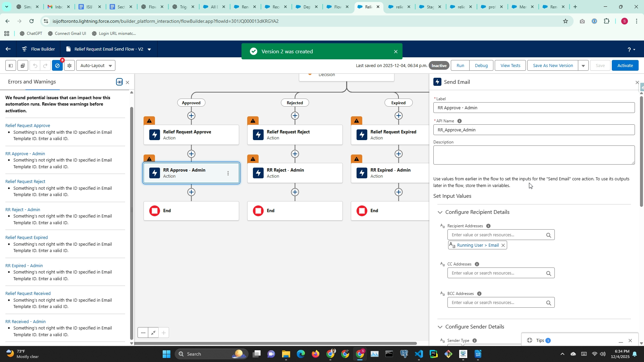The height and width of the screenshot is (362, 644).
Task: Dock the Errors and Warnings panel
Action: point(119,82)
